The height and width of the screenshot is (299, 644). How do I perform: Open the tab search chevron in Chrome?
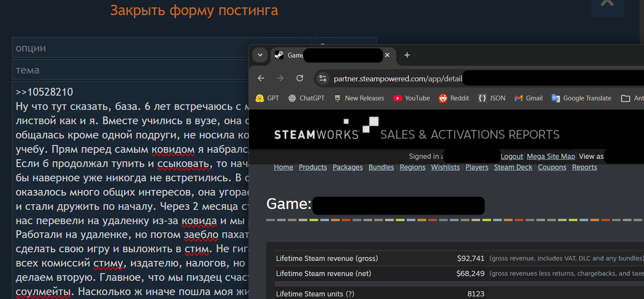coord(260,55)
